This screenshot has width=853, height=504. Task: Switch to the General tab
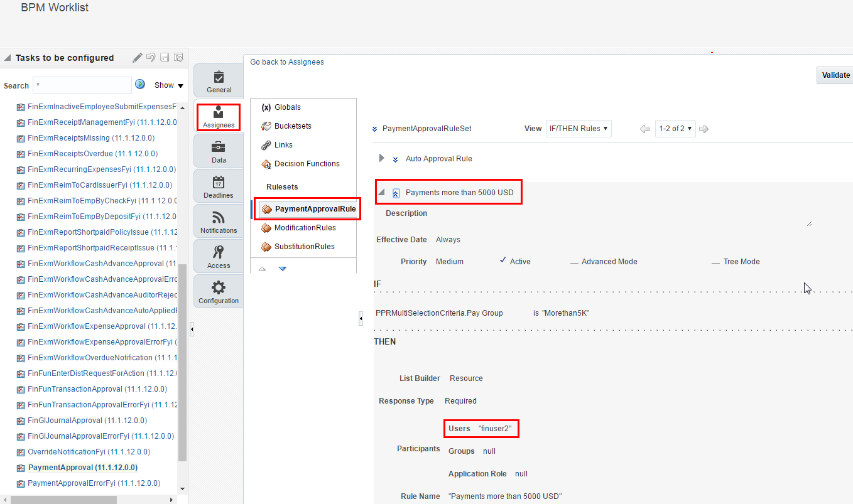219,81
